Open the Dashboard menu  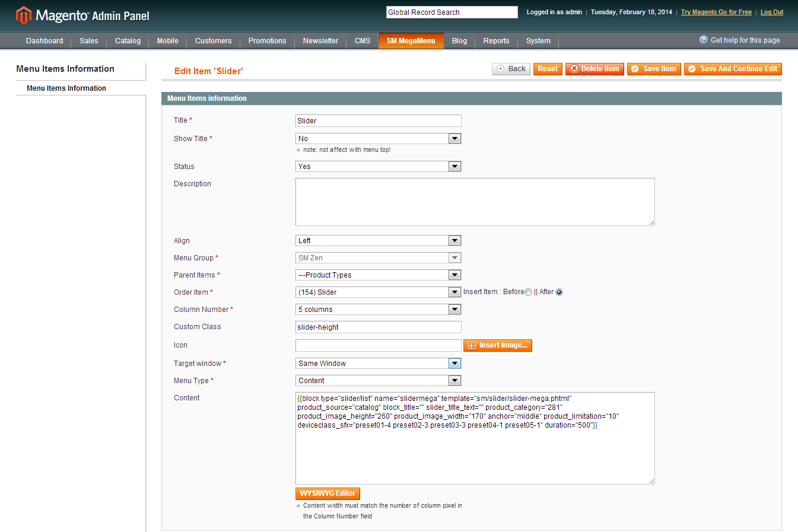click(44, 41)
